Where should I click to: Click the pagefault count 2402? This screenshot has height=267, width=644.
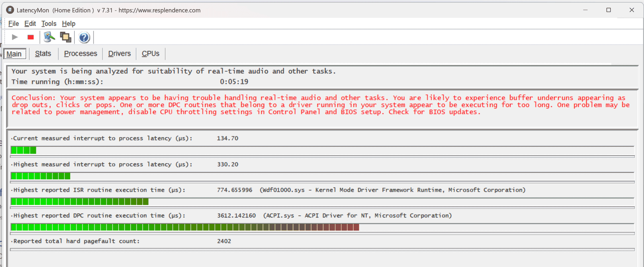(x=224, y=241)
